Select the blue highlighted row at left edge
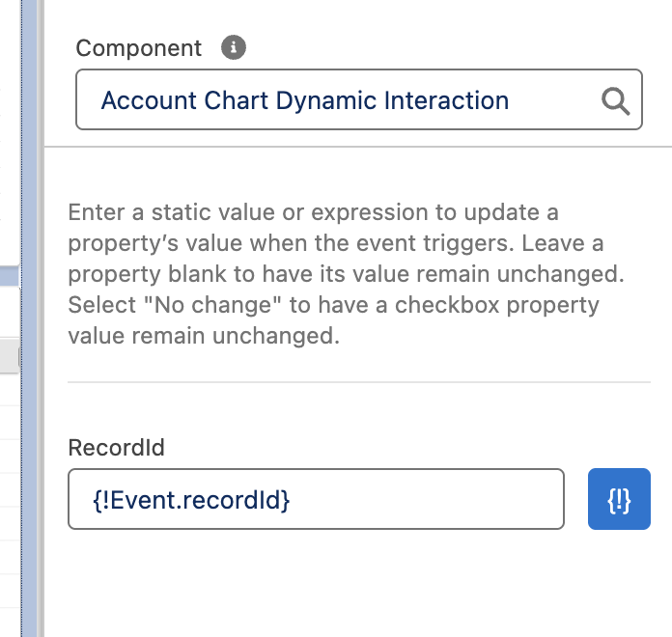 tap(10, 276)
